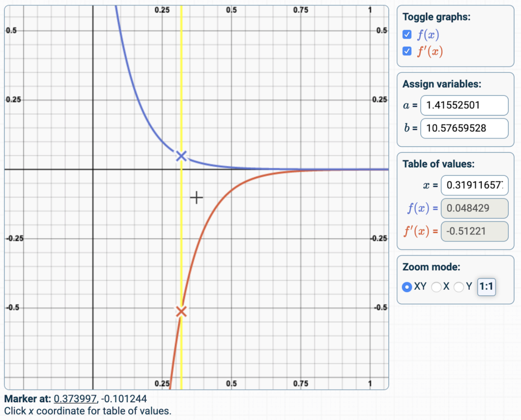Click the variable a input field
The image size is (521, 420).
coord(464,105)
